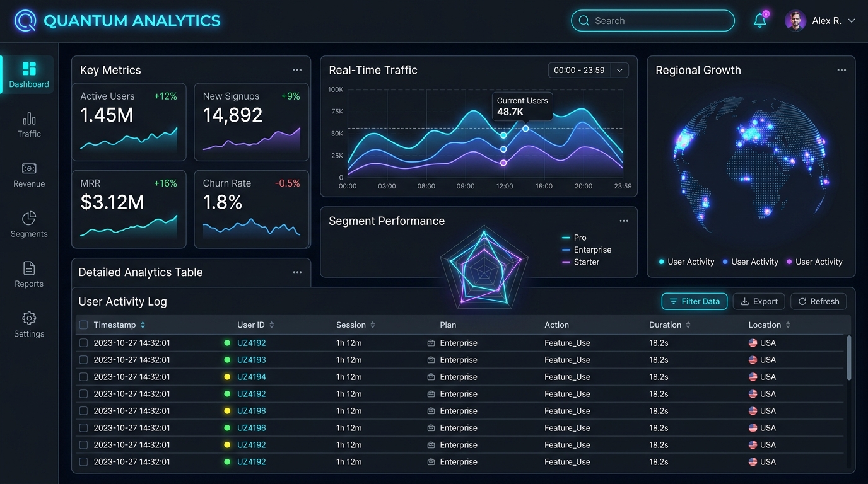Click the USA flag in the UZ4198 row
Image resolution: width=868 pixels, height=484 pixels.
(753, 411)
